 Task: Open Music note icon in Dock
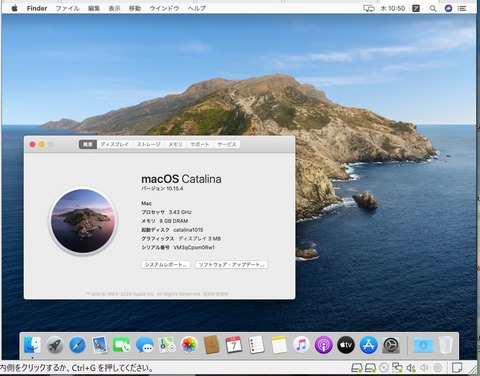click(x=301, y=345)
